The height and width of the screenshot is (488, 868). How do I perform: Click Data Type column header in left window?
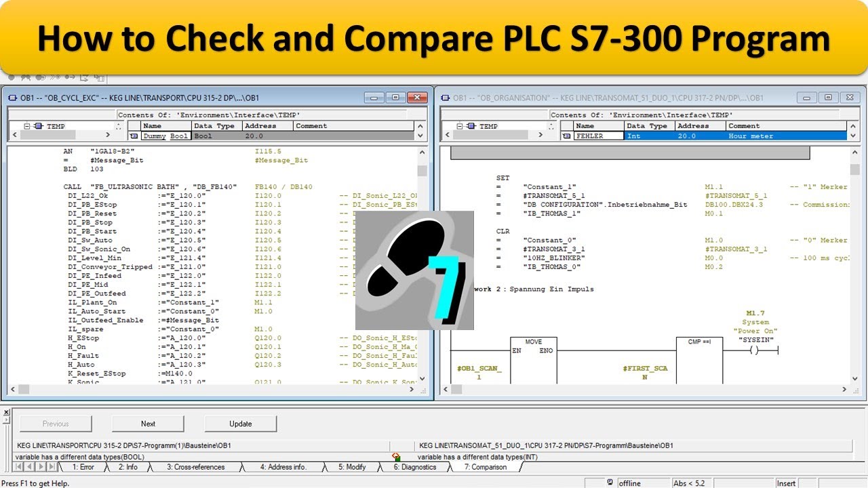(216, 126)
